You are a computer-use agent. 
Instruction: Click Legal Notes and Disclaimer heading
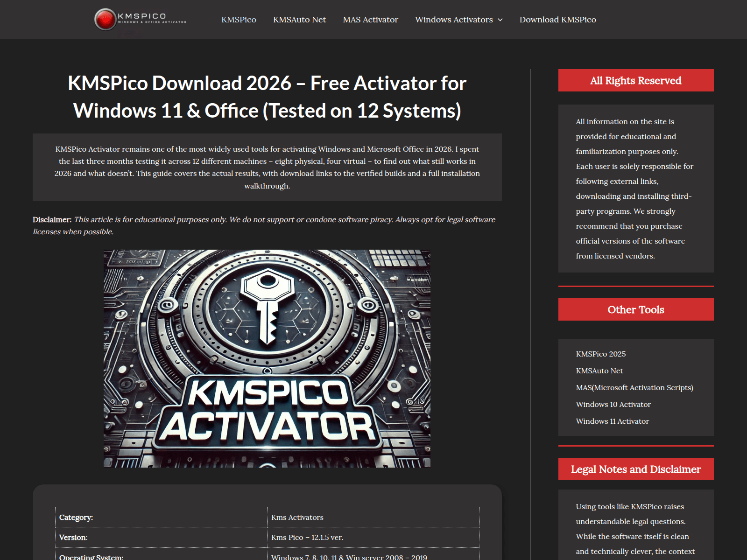coord(636,469)
